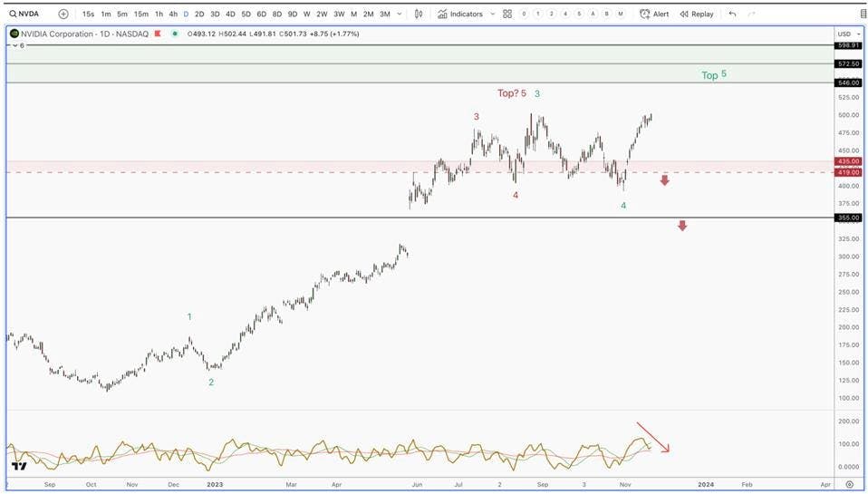Select the M monthly timeframe button
868x494 pixels.
[353, 14]
